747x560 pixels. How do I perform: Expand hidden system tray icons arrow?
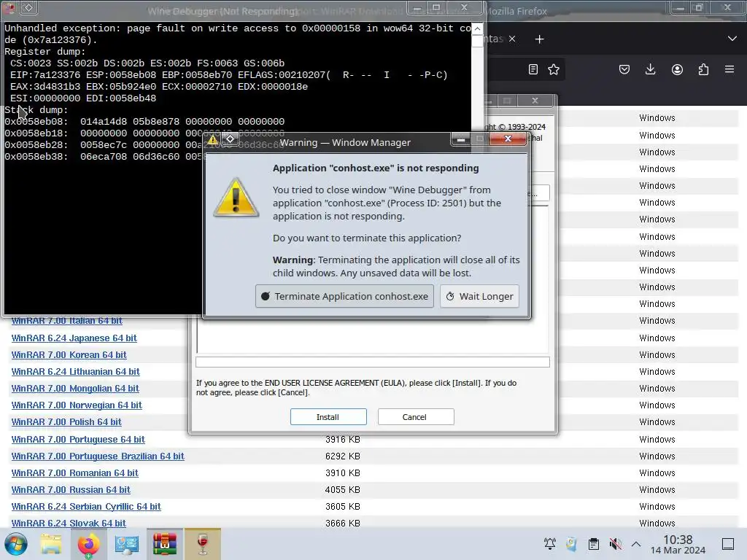(636, 544)
